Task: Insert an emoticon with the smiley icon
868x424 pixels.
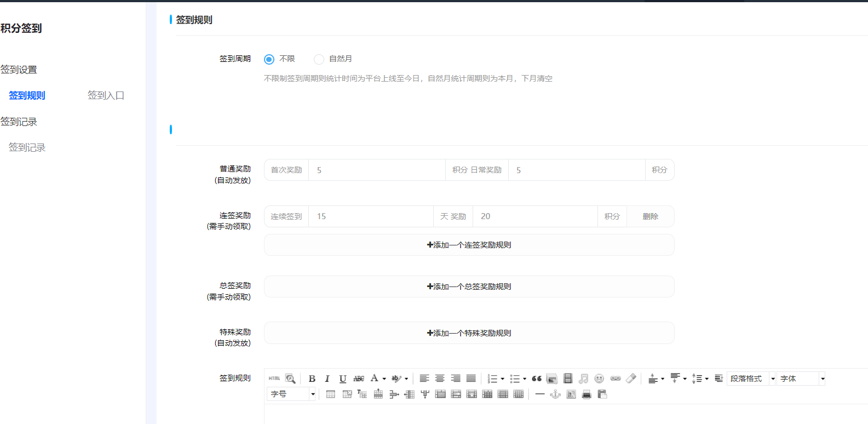Action: (599, 379)
